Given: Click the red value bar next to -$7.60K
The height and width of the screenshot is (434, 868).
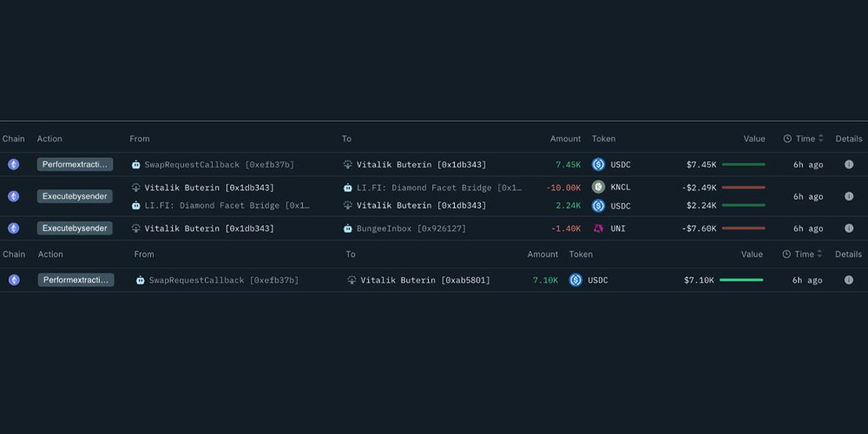Looking at the screenshot, I should click(x=743, y=228).
